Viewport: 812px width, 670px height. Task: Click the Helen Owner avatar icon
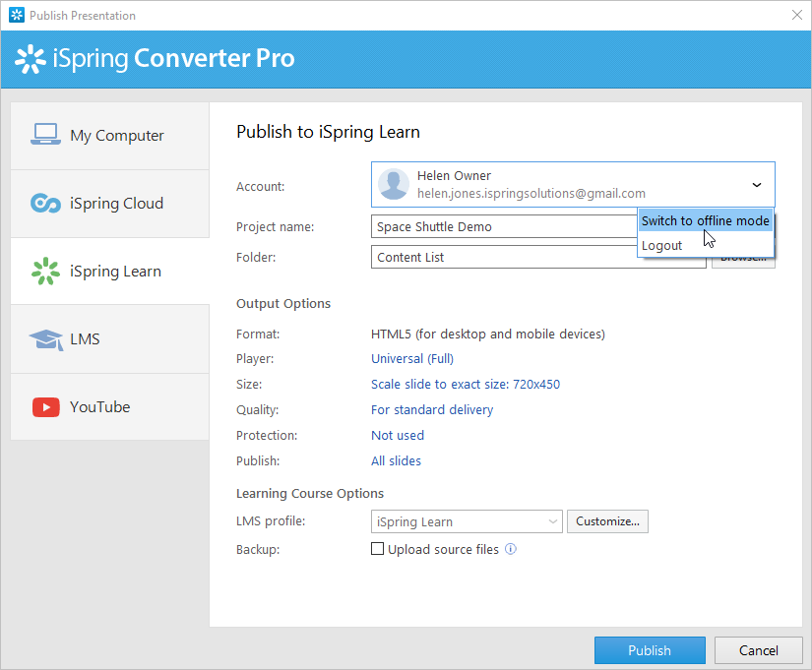(x=394, y=184)
